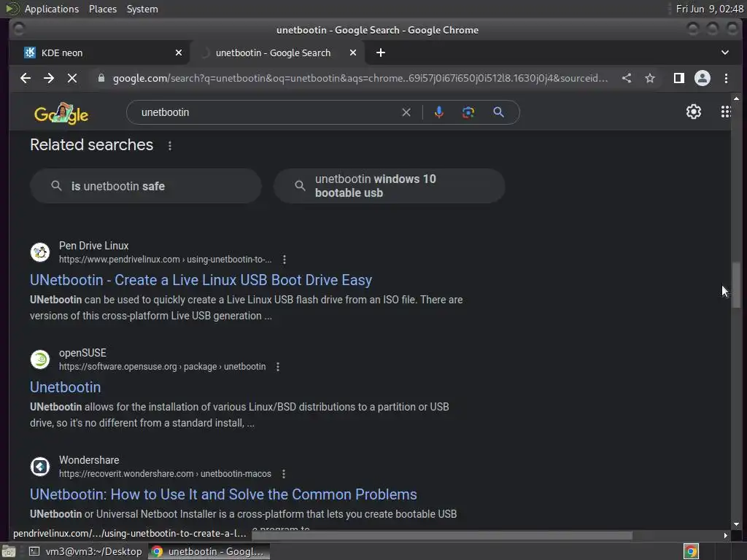Image resolution: width=747 pixels, height=560 pixels.
Task: Open the about-result dots for openSUSE result
Action: pyautogui.click(x=278, y=367)
